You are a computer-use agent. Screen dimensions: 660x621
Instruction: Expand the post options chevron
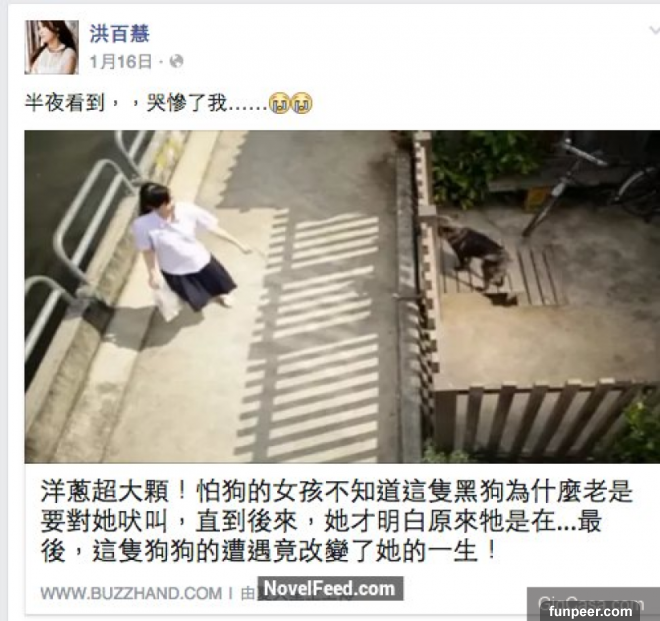pyautogui.click(x=654, y=30)
